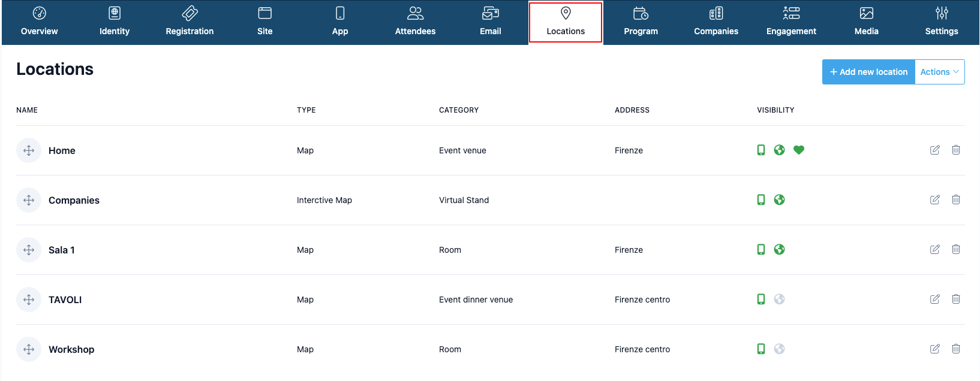
Task: Toggle app visibility for Sala 1
Action: pos(761,249)
